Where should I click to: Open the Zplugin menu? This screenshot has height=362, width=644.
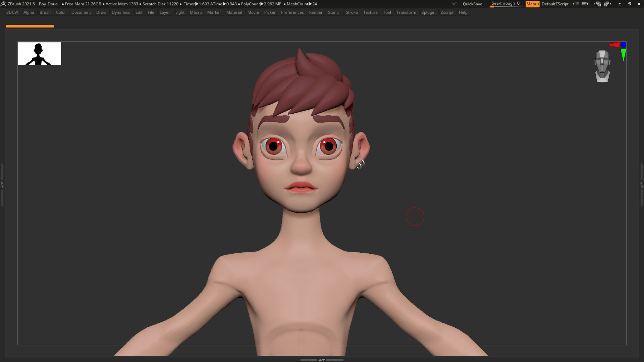coord(428,13)
